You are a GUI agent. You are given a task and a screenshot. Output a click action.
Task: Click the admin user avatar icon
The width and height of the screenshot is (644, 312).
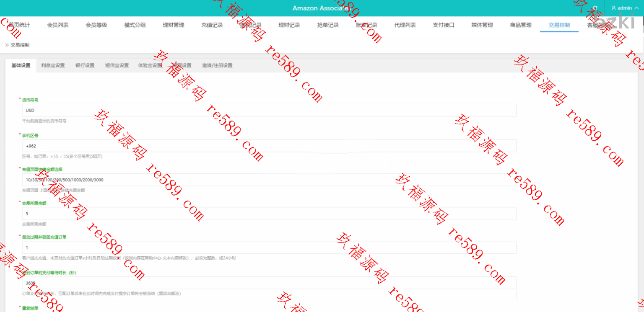(614, 8)
